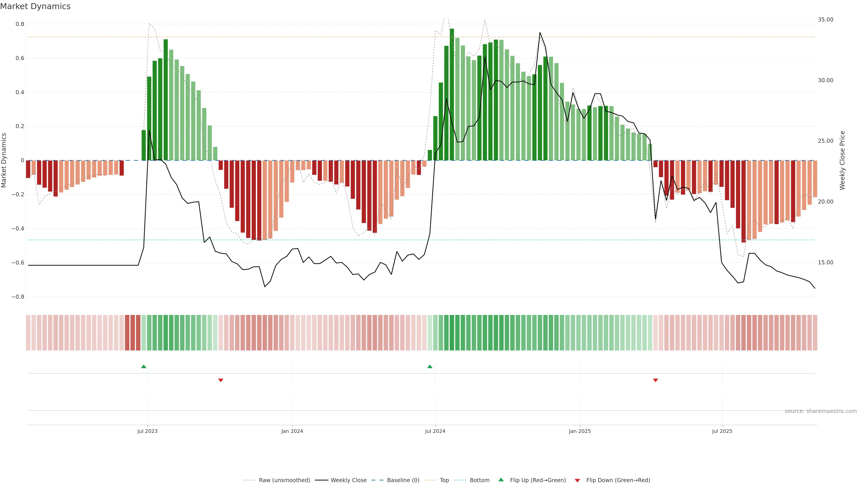Click the green Flip Up legend triangle icon

(x=501, y=480)
